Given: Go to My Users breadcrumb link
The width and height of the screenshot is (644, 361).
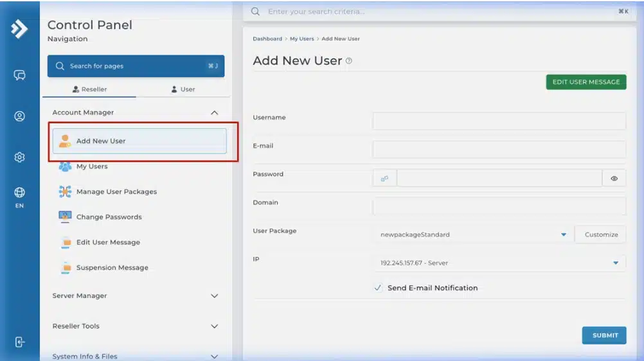Looking at the screenshot, I should (302, 39).
